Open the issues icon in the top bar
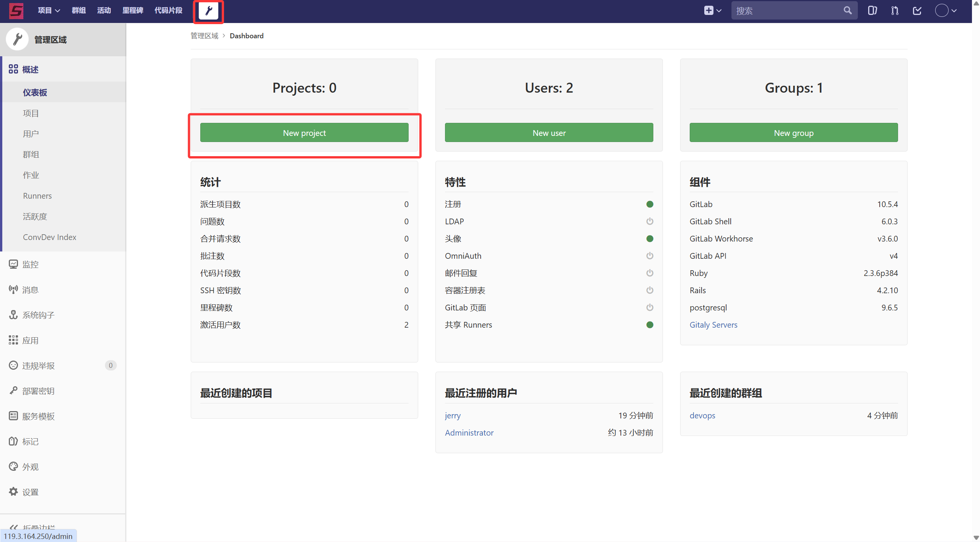The height and width of the screenshot is (542, 980). (872, 11)
